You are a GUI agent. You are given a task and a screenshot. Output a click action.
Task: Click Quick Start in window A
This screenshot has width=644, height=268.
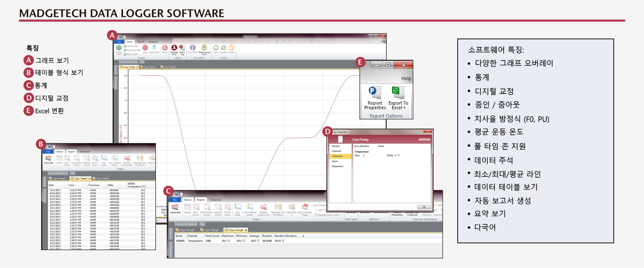pos(131,46)
